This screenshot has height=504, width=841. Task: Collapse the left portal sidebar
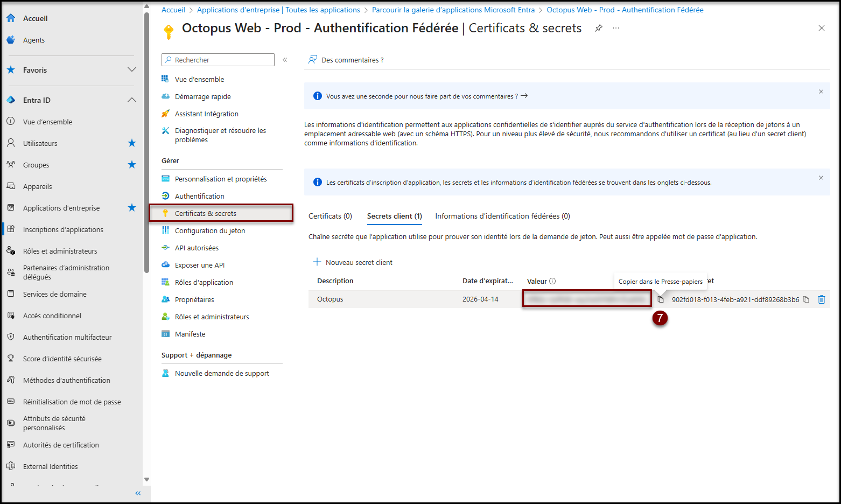point(138,493)
